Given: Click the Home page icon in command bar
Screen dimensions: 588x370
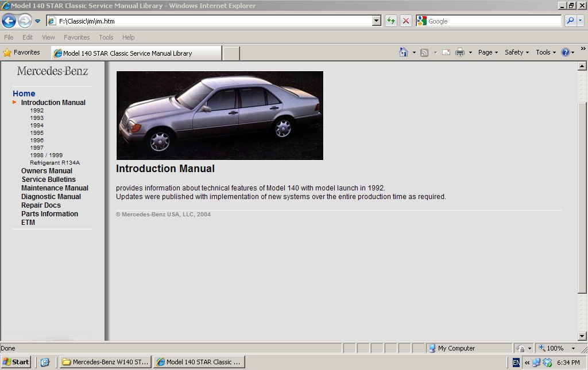Looking at the screenshot, I should (x=404, y=52).
